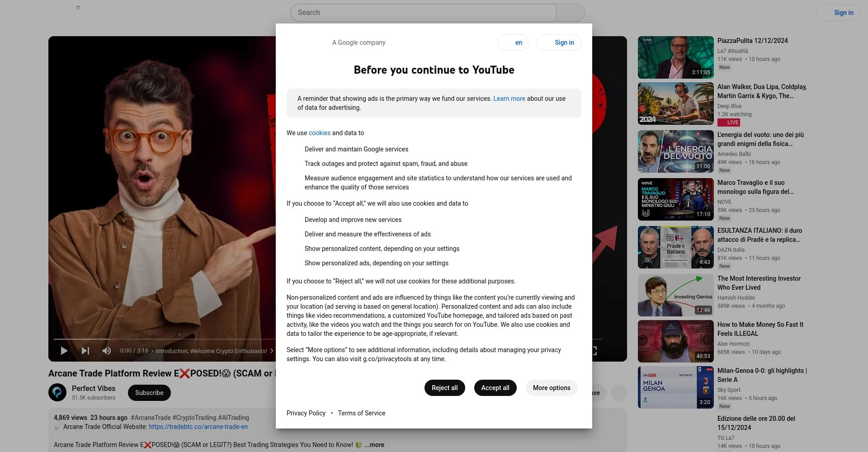Open tradebtc.co arcane-trade link in description

pyautogui.click(x=198, y=427)
